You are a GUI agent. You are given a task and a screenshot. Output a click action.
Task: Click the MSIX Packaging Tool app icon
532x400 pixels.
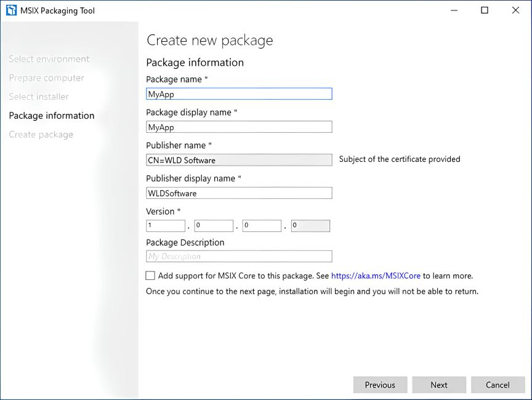tap(11, 10)
